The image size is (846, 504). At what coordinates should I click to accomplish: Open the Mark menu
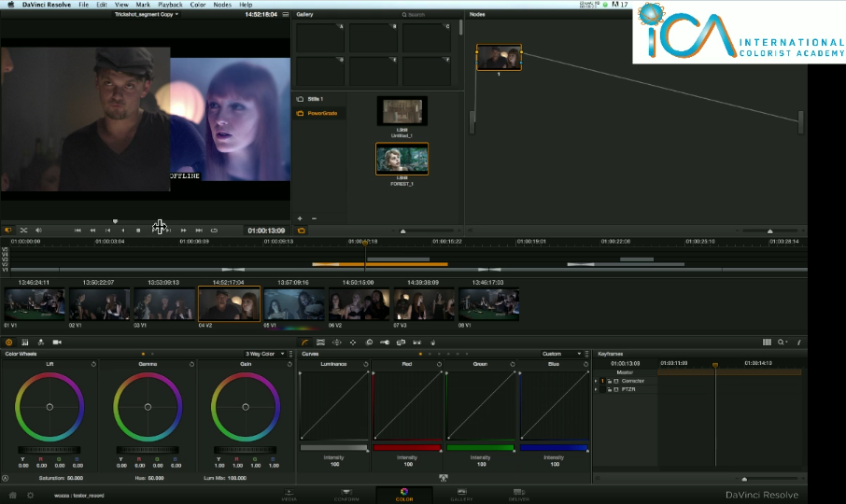(x=143, y=5)
